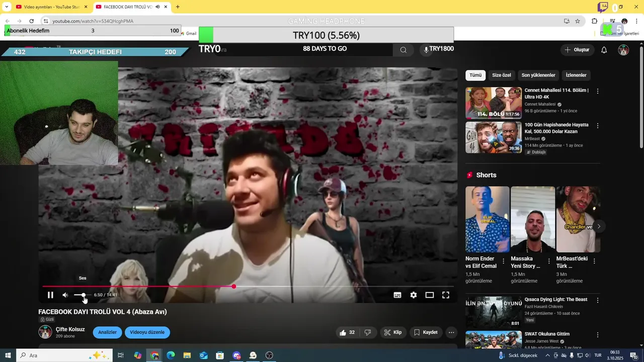The width and height of the screenshot is (644, 362).
Task: Mute video via the speaker icon
Action: point(65,295)
